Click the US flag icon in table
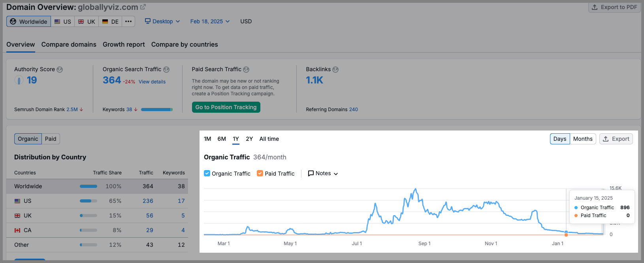 pos(17,201)
